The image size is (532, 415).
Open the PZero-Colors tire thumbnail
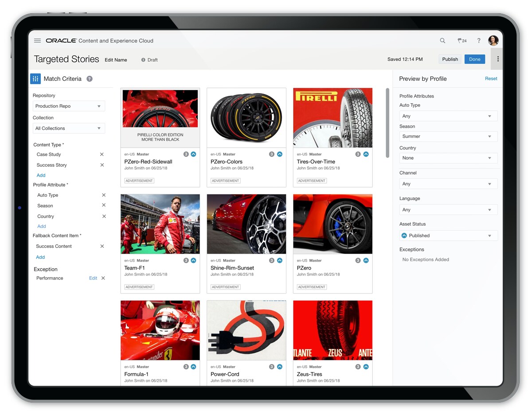click(x=246, y=117)
